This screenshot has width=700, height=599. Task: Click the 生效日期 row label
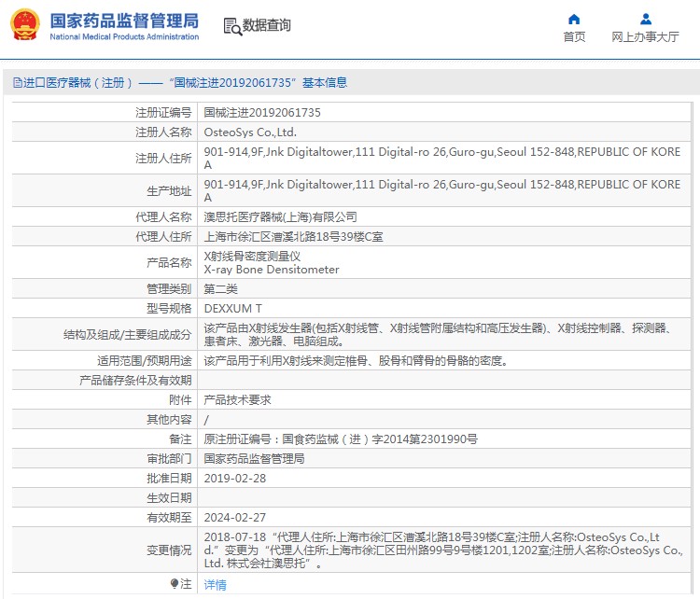169,498
